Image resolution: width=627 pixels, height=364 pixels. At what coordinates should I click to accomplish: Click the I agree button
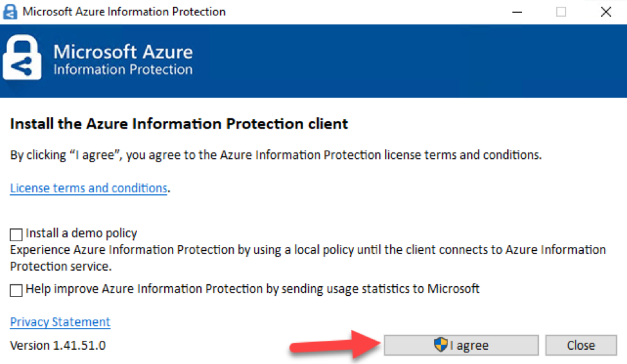(461, 345)
